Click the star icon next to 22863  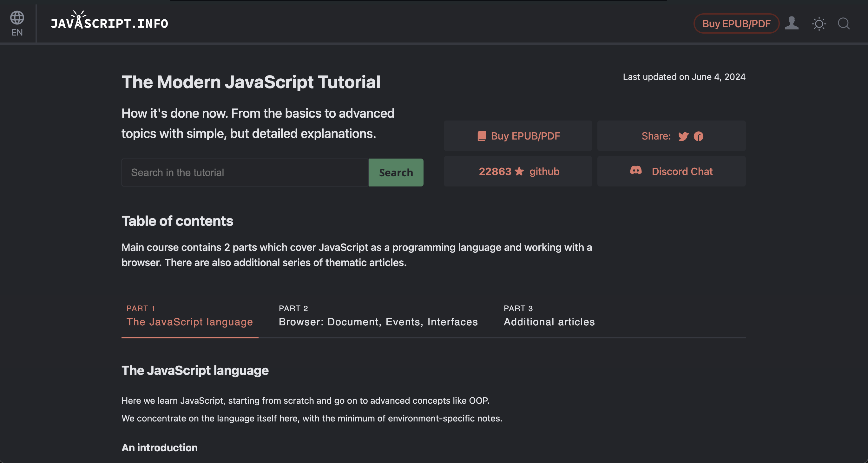tap(520, 171)
